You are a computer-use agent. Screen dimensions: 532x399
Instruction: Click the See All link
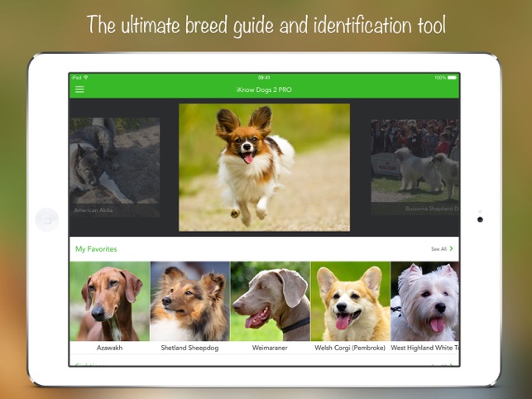click(x=439, y=248)
